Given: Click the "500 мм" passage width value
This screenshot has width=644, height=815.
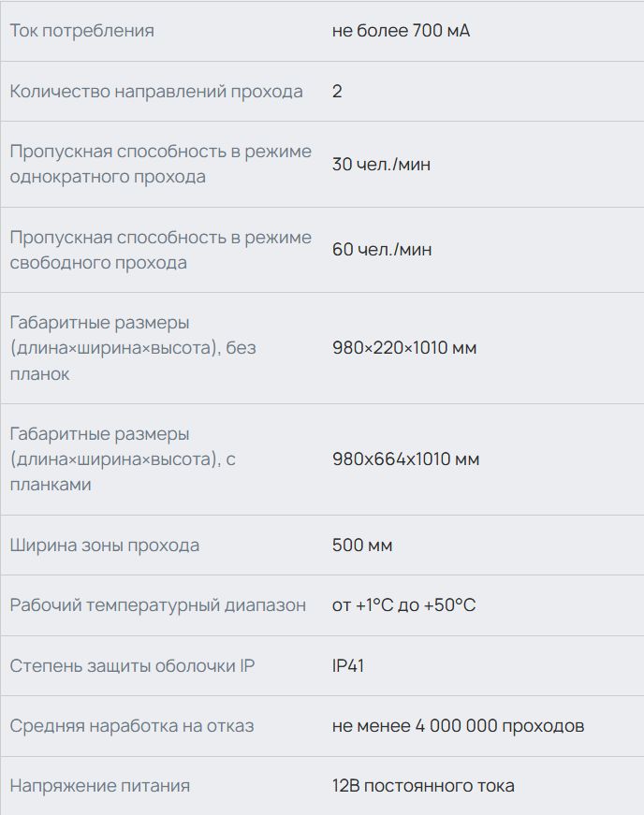Looking at the screenshot, I should pyautogui.click(x=362, y=546).
